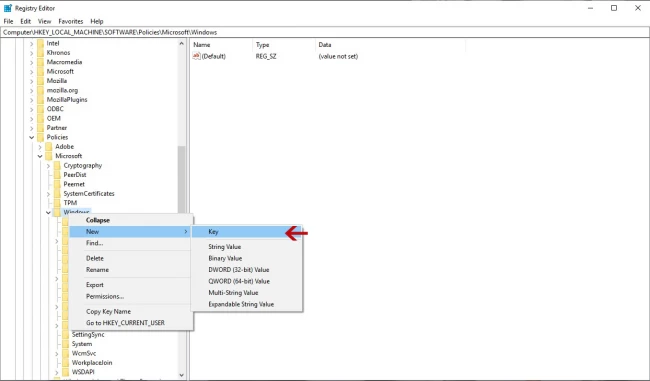The width and height of the screenshot is (650, 381).
Task: Collapse the Policies key
Action: (x=32, y=137)
